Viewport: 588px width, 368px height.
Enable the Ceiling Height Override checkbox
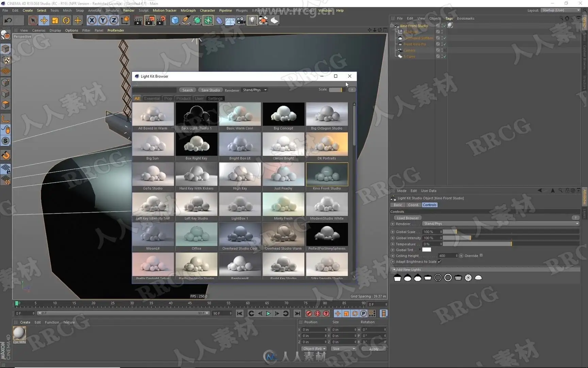[481, 256]
